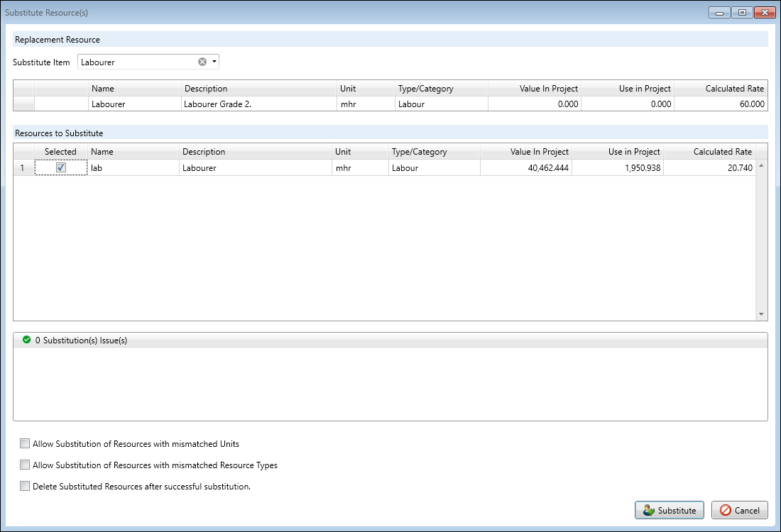Sort resources by Value In Project column
781x532 pixels.
[525, 152]
